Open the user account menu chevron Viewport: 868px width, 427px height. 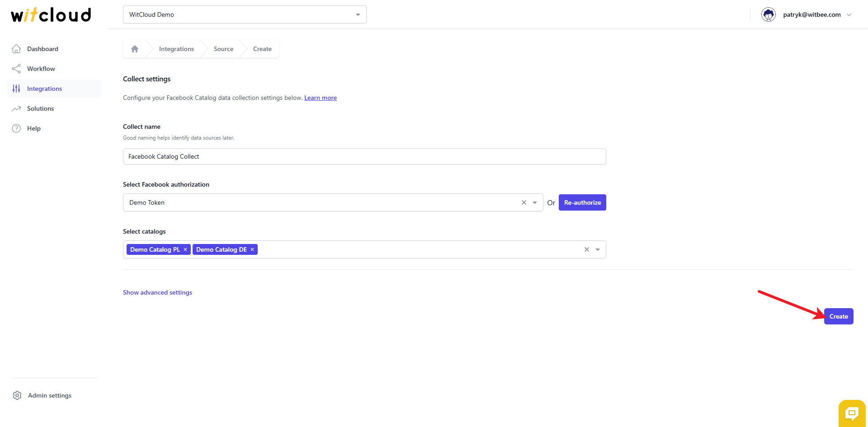click(849, 14)
